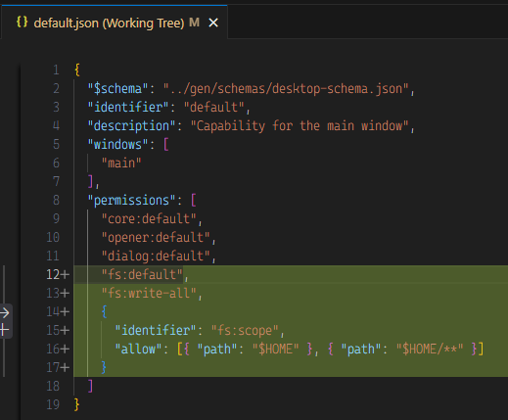Image resolution: width=508 pixels, height=420 pixels.
Task: Click line number 14 in the gutter
Action: click(x=53, y=311)
